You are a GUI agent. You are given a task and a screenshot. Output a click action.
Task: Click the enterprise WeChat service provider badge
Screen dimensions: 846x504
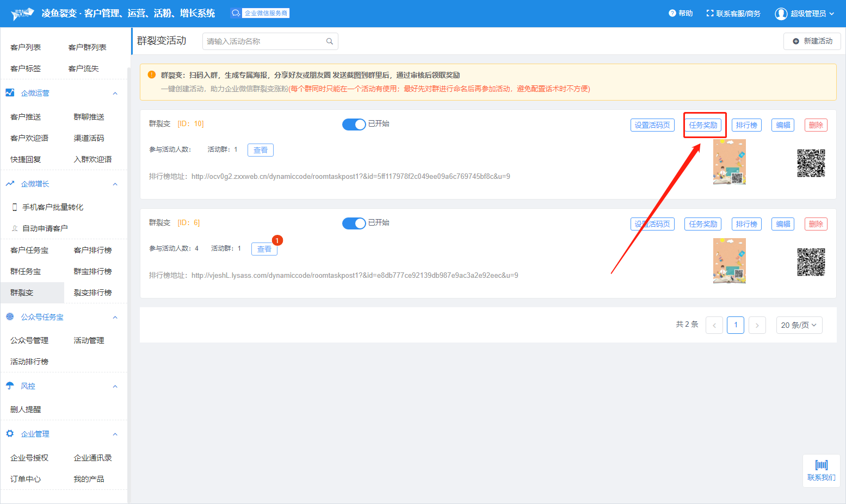pyautogui.click(x=260, y=13)
